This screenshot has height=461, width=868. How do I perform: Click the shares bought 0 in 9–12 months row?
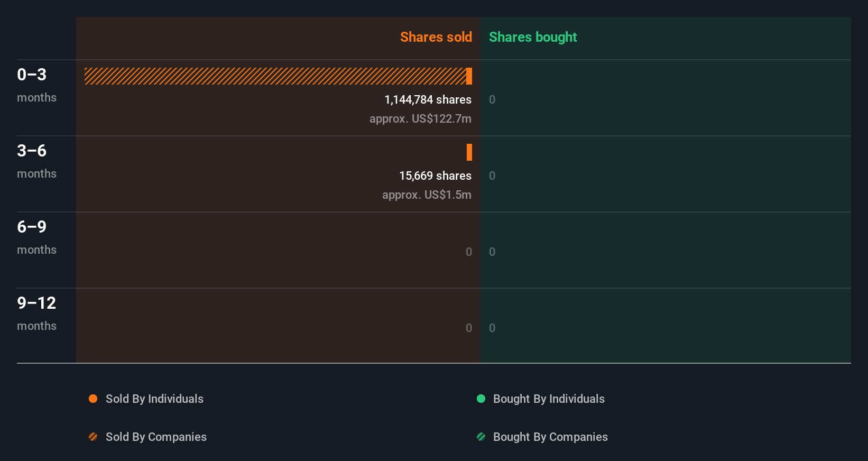tap(492, 328)
